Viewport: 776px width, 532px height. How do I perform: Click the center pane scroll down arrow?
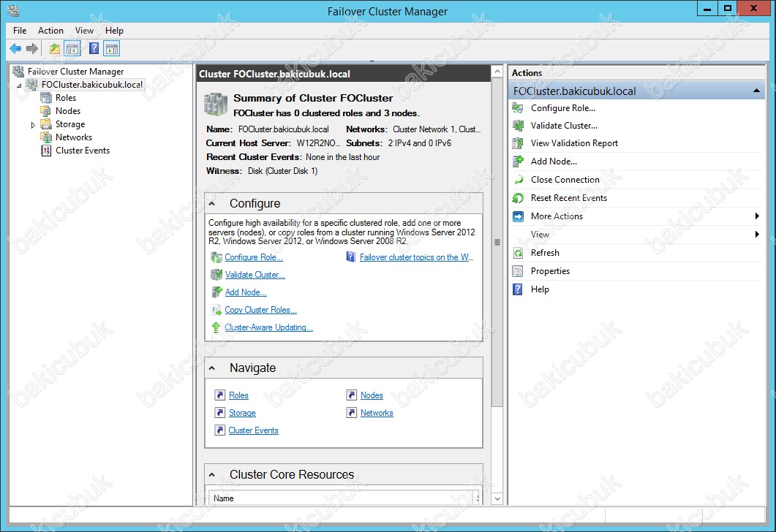pyautogui.click(x=497, y=498)
